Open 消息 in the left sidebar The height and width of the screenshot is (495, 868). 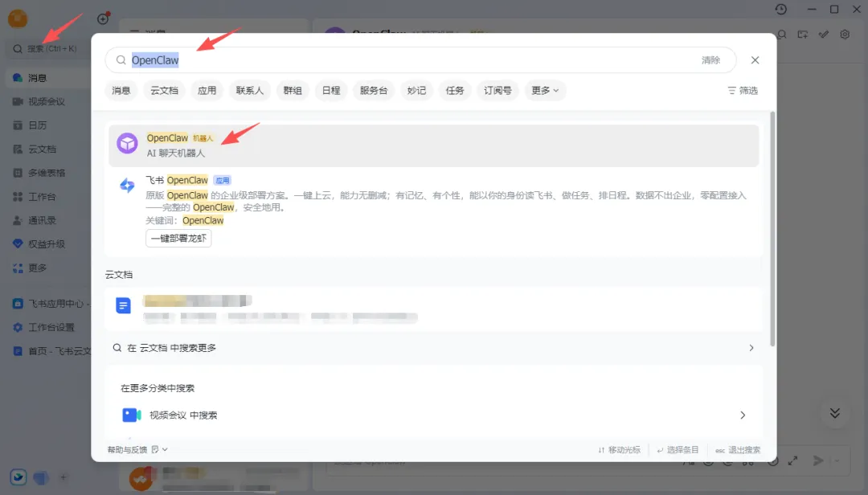click(x=47, y=78)
